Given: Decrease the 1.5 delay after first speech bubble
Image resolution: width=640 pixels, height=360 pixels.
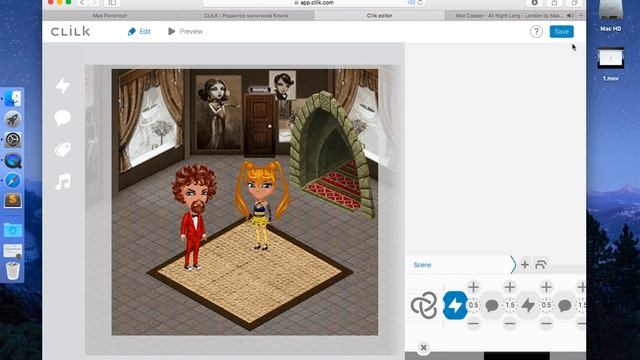Looking at the screenshot, I should point(510,324).
